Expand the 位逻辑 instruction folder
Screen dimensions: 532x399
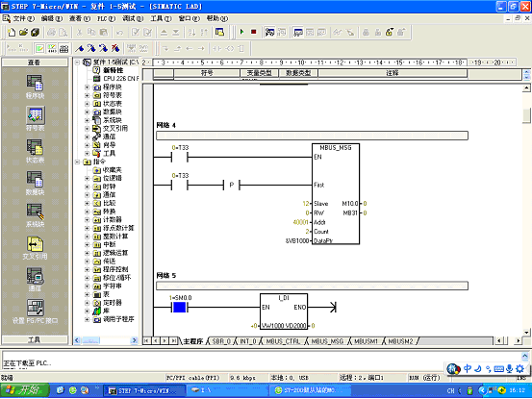click(x=88, y=178)
